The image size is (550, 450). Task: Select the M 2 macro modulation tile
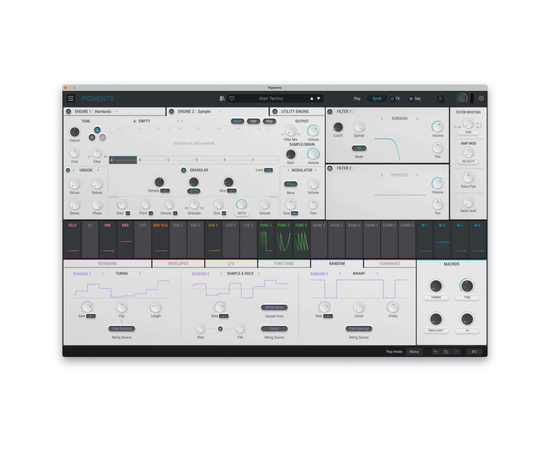point(442,240)
